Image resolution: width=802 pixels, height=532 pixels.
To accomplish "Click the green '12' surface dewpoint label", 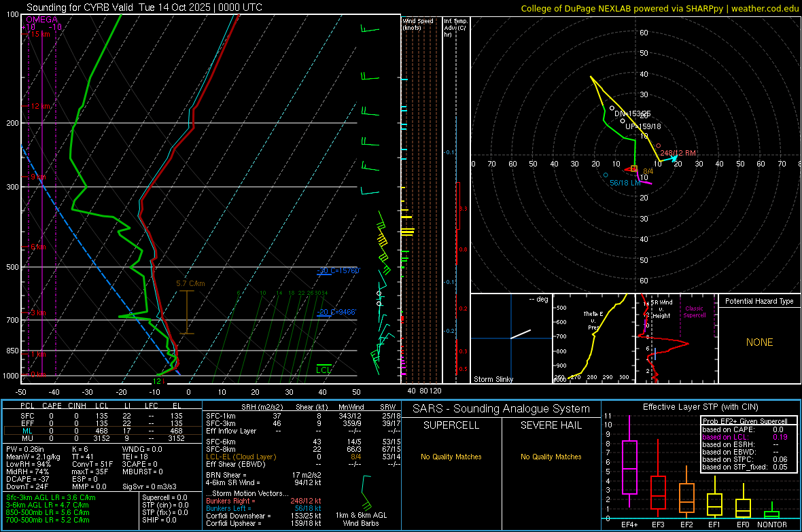I will (x=156, y=381).
